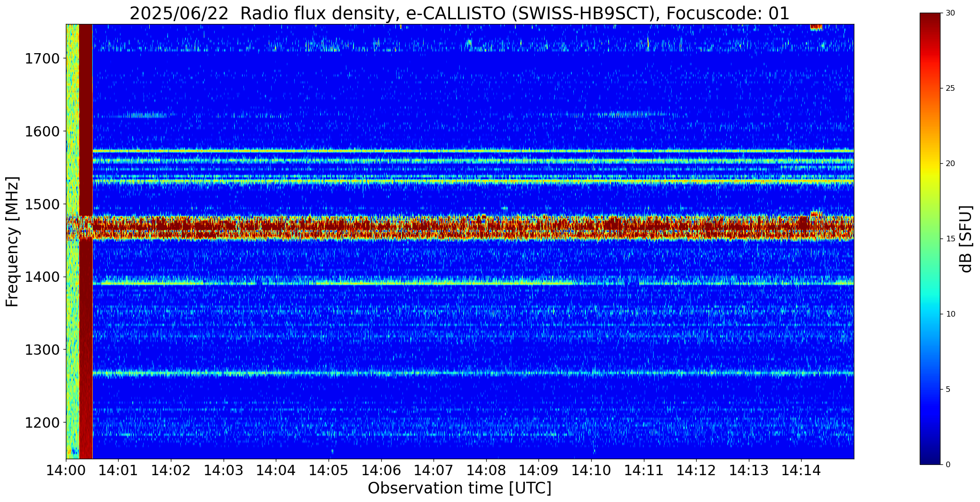Click the 1600 frequency tick label
Screen dimensions: 980x502
(42, 131)
